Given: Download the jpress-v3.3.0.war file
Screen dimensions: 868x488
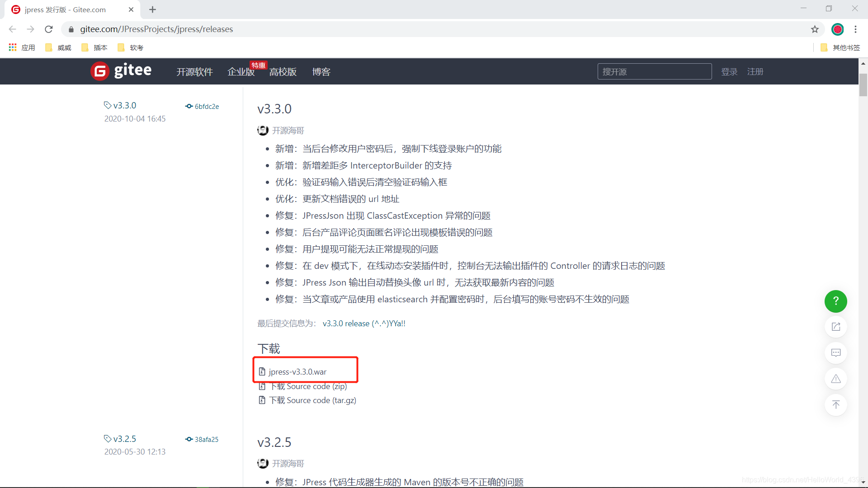Looking at the screenshot, I should click(297, 372).
